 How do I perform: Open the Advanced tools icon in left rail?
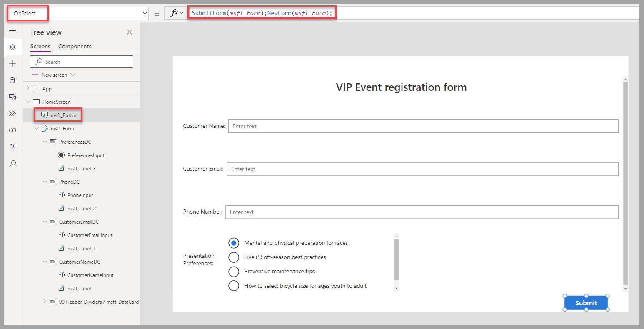pos(12,147)
